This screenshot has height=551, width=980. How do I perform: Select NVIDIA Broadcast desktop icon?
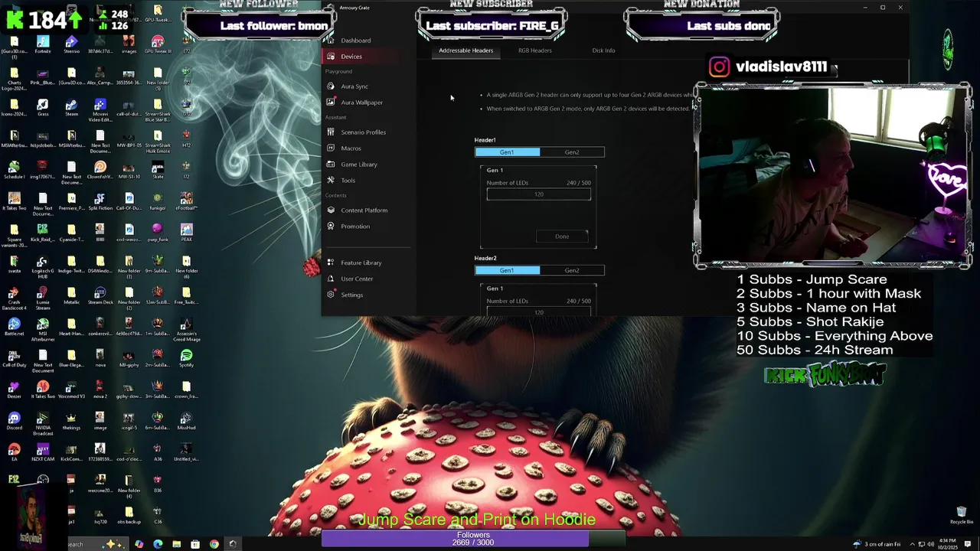pos(43,424)
